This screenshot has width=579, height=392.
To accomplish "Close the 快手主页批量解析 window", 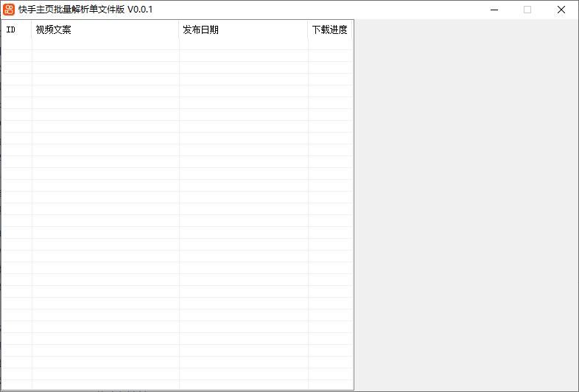I will (561, 10).
